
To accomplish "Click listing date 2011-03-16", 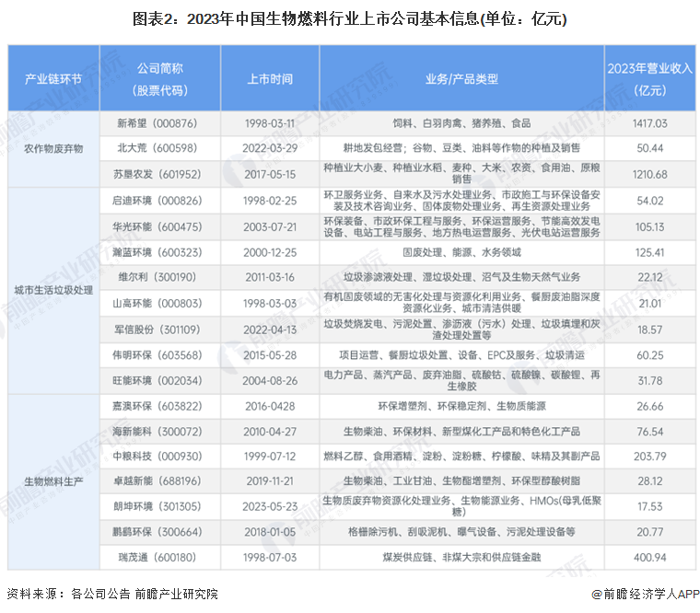I will (x=270, y=277).
